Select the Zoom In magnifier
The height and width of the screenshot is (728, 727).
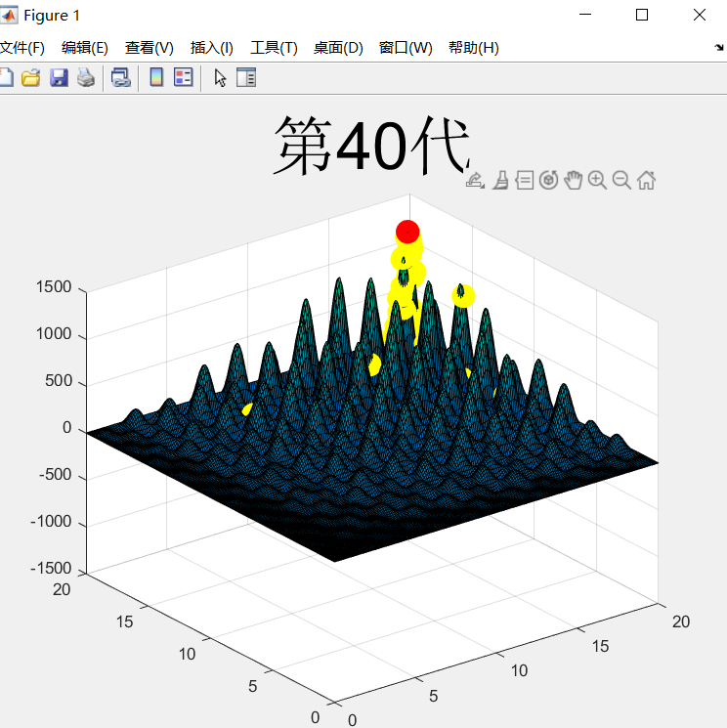coord(597,180)
